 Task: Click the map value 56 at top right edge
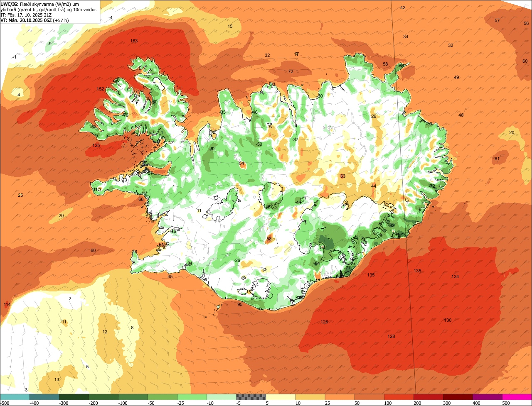[x=527, y=23]
